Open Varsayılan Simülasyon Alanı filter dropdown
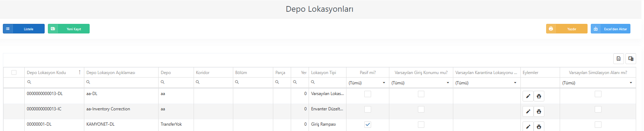The image size is (644, 131). tap(598, 83)
